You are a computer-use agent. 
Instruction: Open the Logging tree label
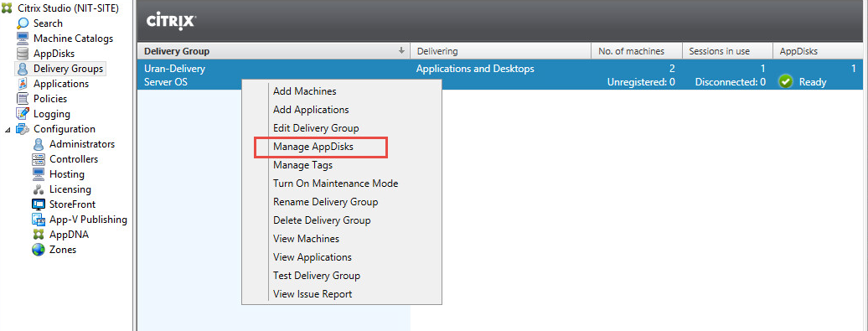click(51, 114)
